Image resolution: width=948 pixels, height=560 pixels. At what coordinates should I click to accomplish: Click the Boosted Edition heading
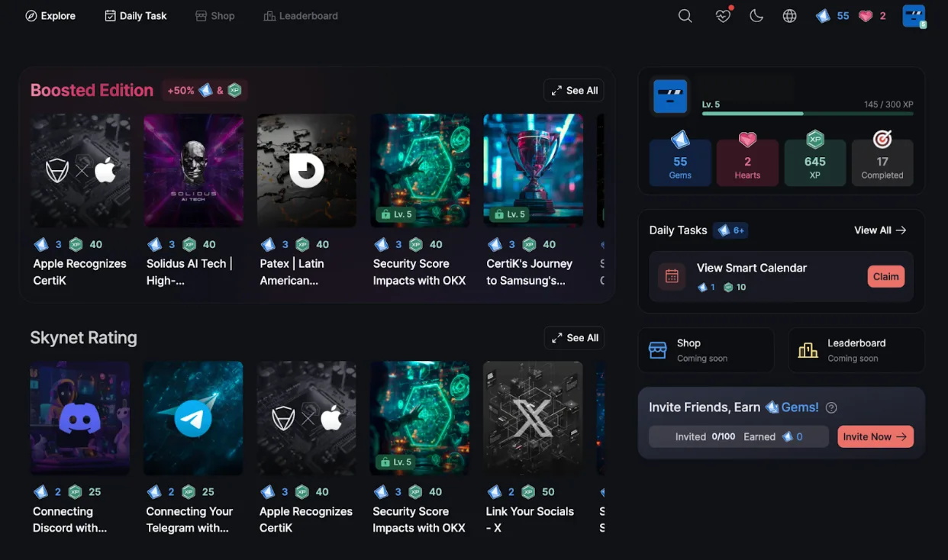92,90
